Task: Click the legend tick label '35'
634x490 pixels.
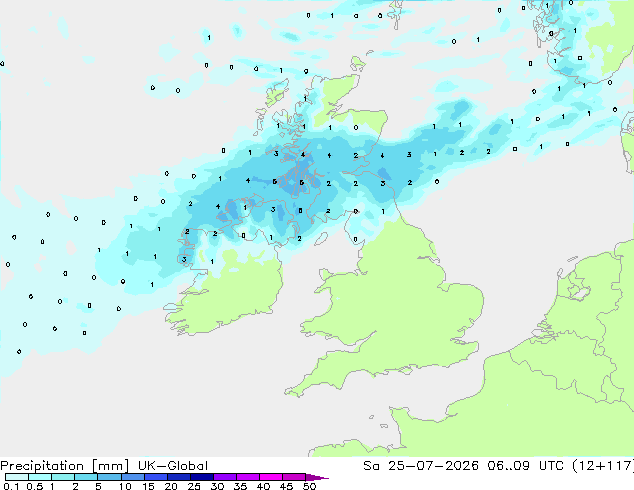Action: point(241,486)
